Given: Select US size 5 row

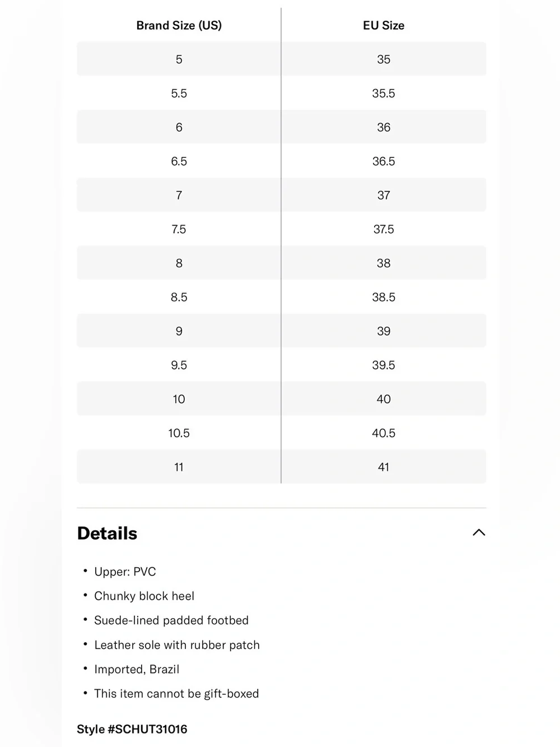Looking at the screenshot, I should pyautogui.click(x=281, y=59).
